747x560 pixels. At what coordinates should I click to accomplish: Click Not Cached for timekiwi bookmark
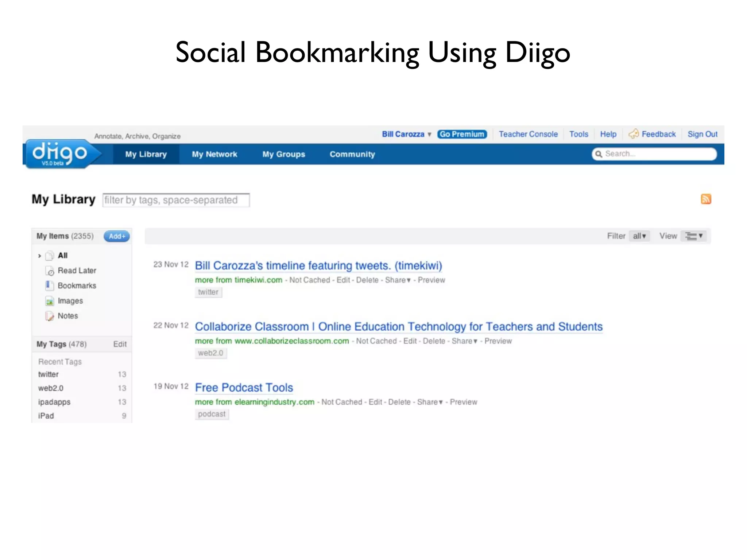(x=310, y=280)
